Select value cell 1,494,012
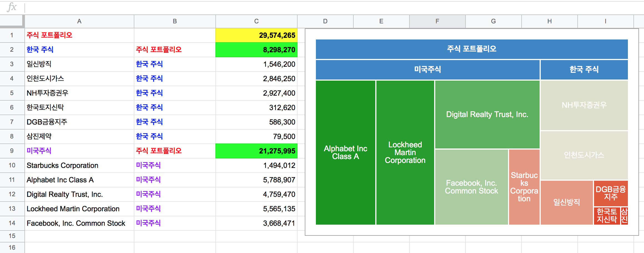Screen dimensions: 644x253 point(256,165)
